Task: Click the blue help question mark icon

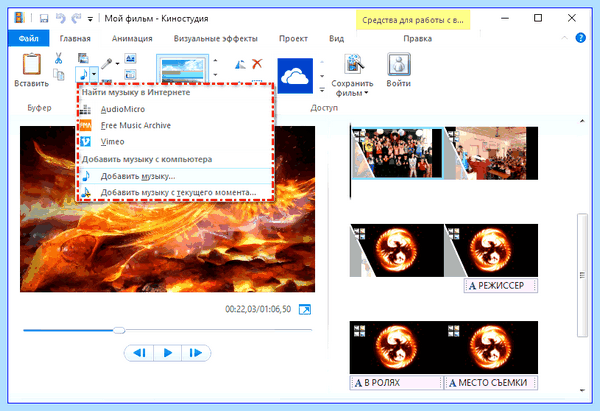Action: [580, 38]
